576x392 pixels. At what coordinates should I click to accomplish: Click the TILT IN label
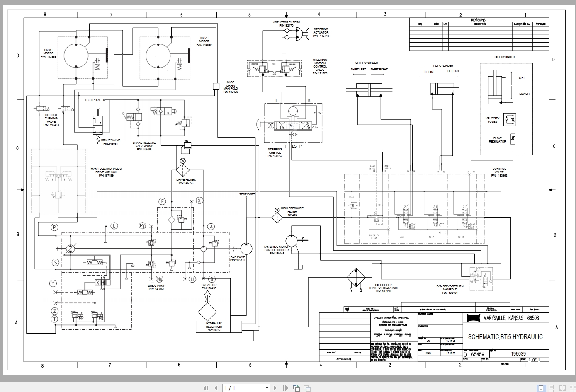point(428,72)
